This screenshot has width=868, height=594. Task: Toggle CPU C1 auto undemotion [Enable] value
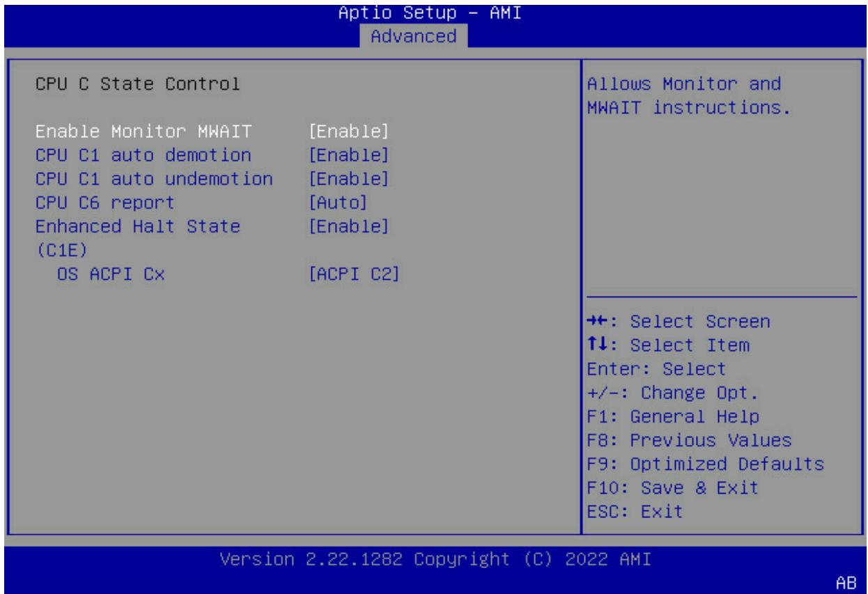(x=348, y=178)
